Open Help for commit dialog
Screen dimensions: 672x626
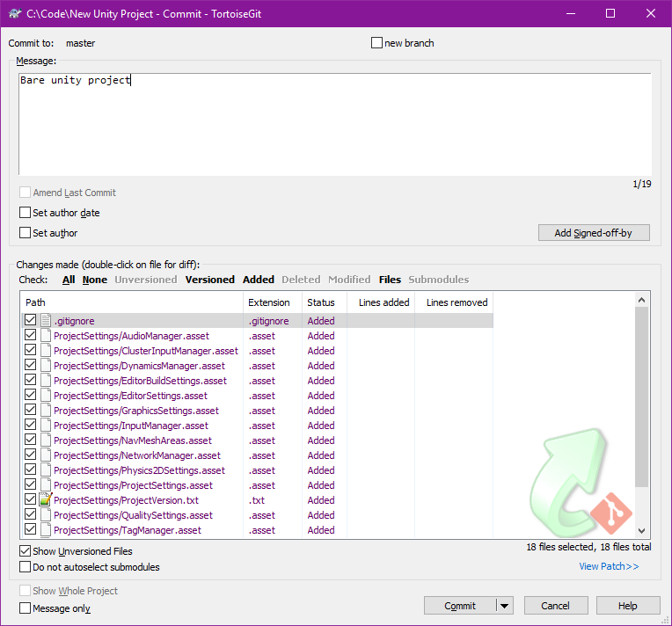628,606
